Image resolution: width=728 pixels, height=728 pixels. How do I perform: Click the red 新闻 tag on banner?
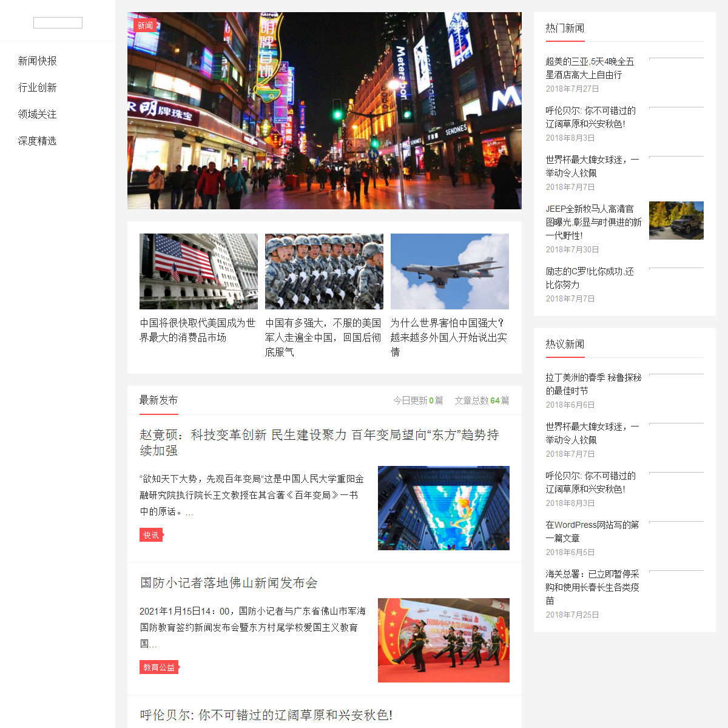coord(145,25)
